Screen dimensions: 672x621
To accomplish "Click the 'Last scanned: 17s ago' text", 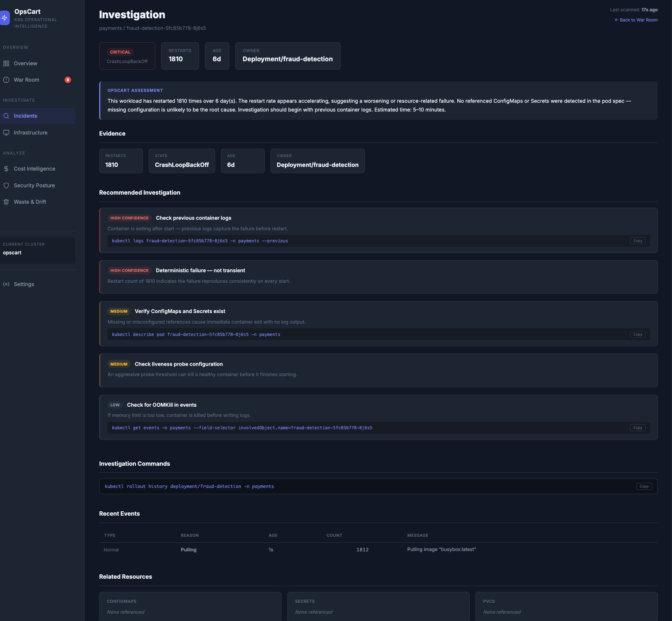I will [x=634, y=10].
